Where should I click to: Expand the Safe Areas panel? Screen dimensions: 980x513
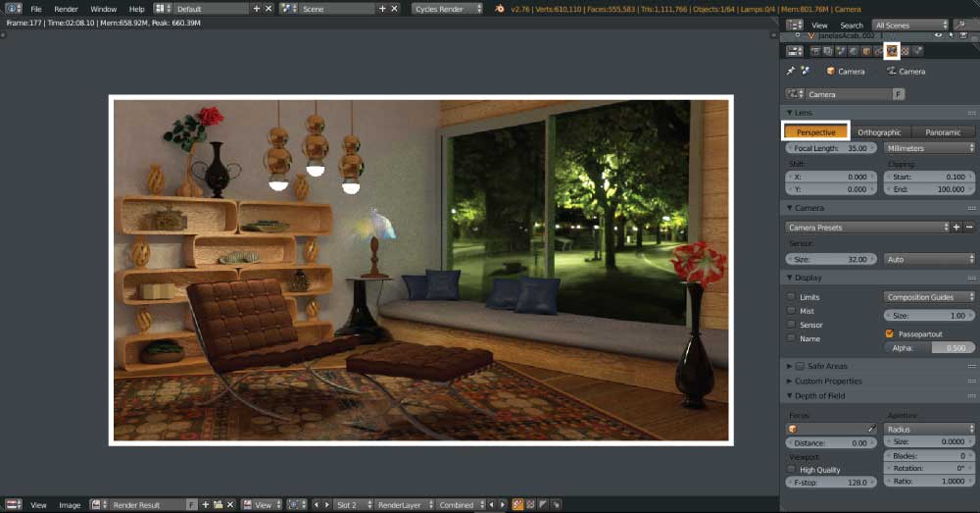tap(790, 366)
